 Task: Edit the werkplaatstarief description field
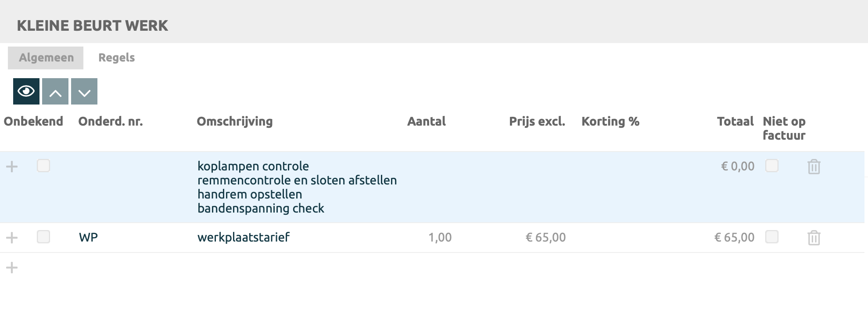pyautogui.click(x=244, y=238)
